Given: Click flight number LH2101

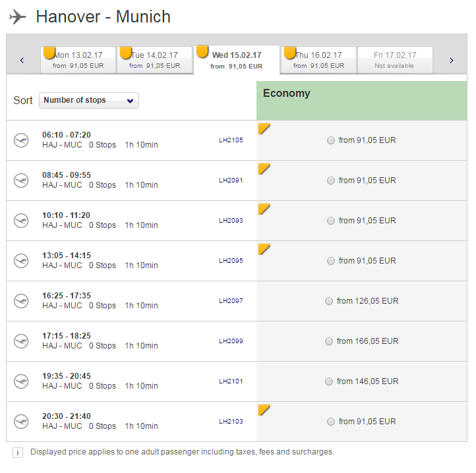Looking at the screenshot, I should (x=231, y=381).
